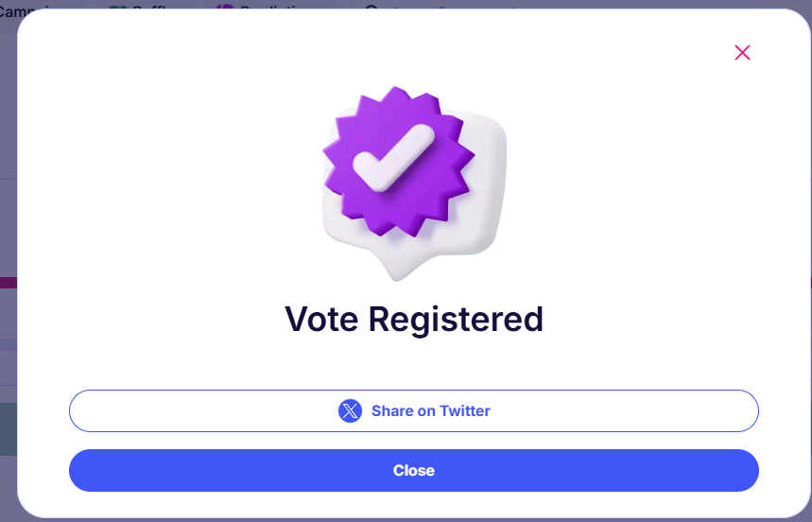This screenshot has width=812, height=522.
Task: Click the purple Predictions tab icon
Action: [x=225, y=7]
